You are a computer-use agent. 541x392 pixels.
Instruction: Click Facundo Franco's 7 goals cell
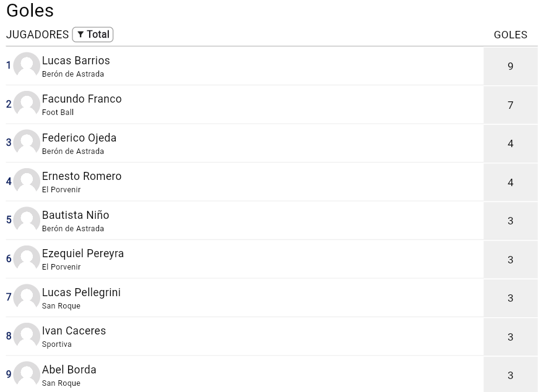pyautogui.click(x=510, y=105)
